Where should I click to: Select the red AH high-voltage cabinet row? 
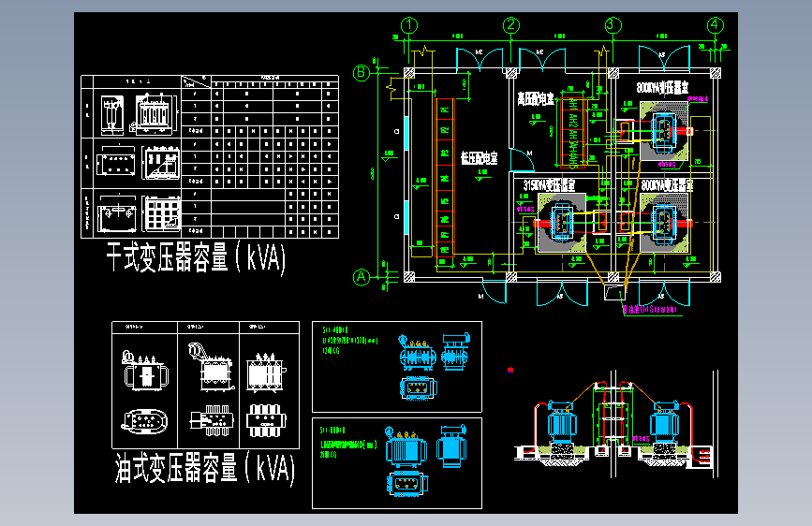click(x=573, y=133)
